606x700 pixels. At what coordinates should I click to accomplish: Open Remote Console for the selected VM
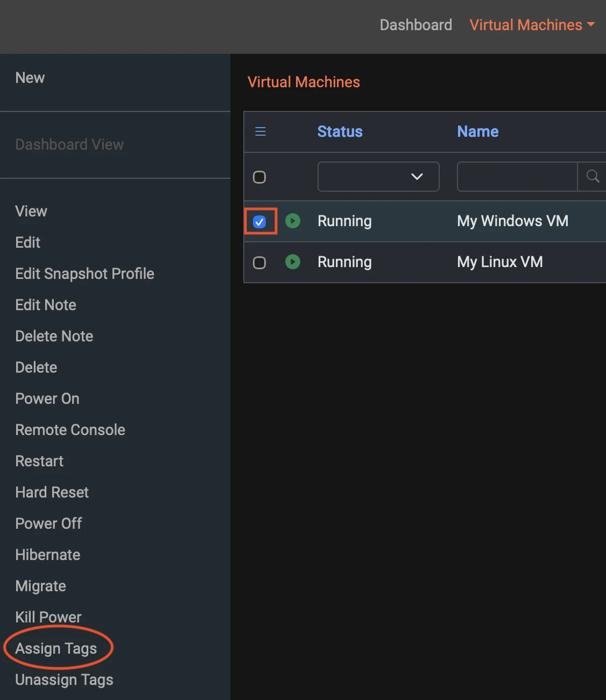70,430
